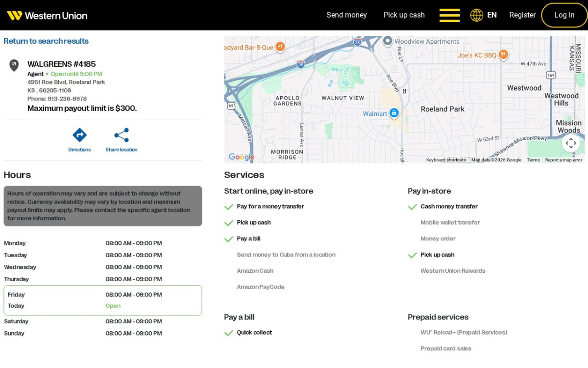Screen dimensions: 588x368
Task: Click the phone number 913-236-6978
Action: [x=67, y=99]
